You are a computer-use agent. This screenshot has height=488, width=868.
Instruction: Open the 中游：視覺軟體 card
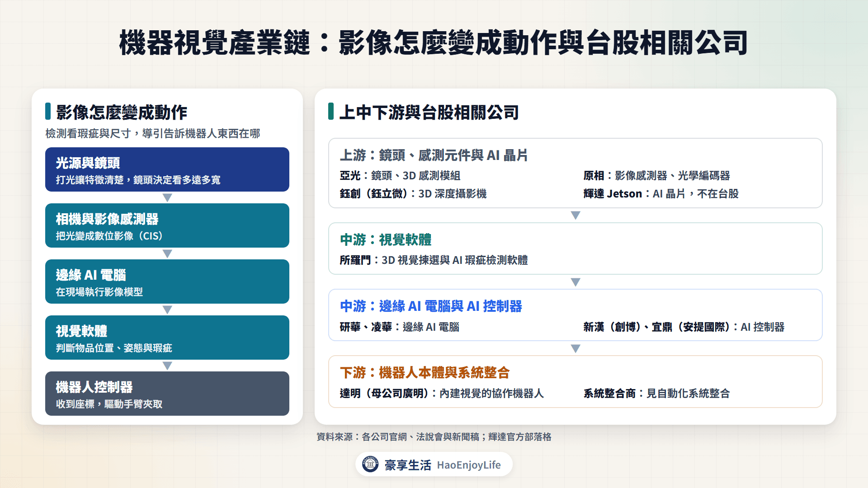coord(576,249)
